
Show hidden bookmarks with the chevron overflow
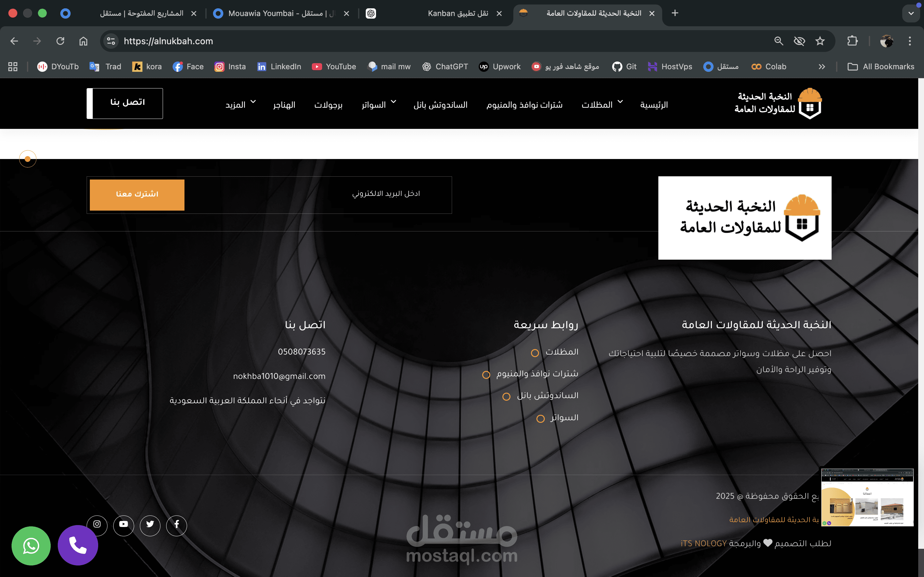(x=822, y=67)
